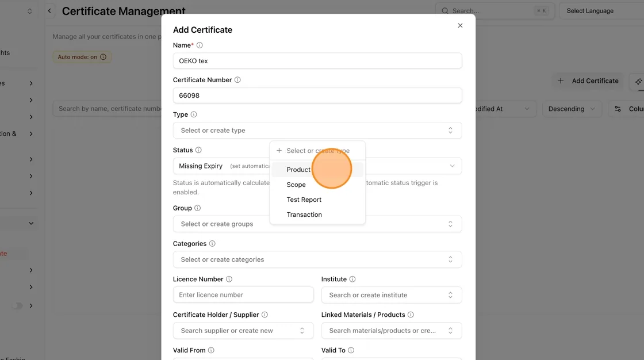Screen dimensions: 644x360
Task: Click the Certificate Number field with 66098
Action: pyautogui.click(x=317, y=95)
